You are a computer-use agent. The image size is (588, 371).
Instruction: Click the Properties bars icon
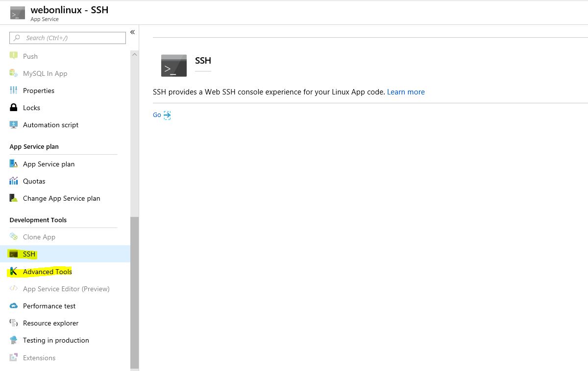(14, 91)
